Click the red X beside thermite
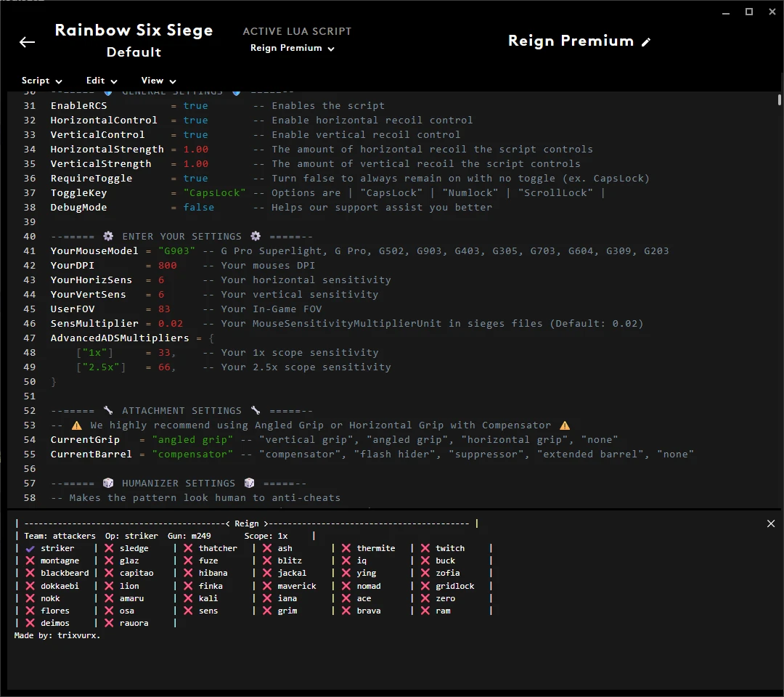This screenshot has width=784, height=697. [x=346, y=548]
